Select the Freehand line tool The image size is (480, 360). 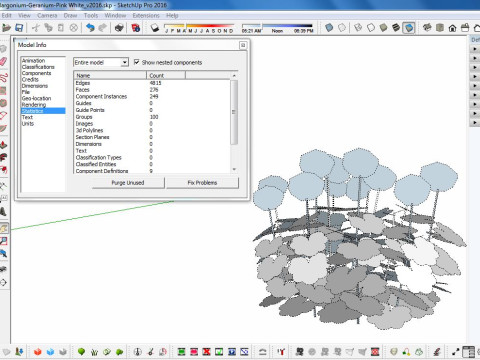(3, 78)
